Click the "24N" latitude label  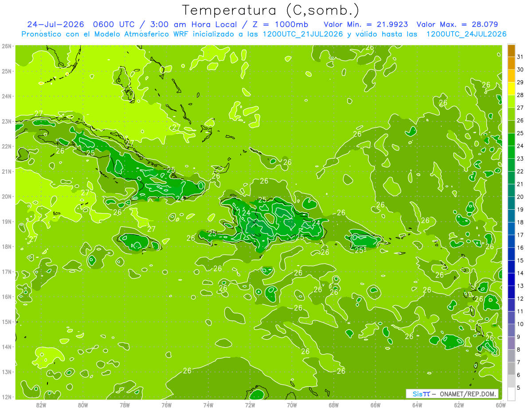7,96
